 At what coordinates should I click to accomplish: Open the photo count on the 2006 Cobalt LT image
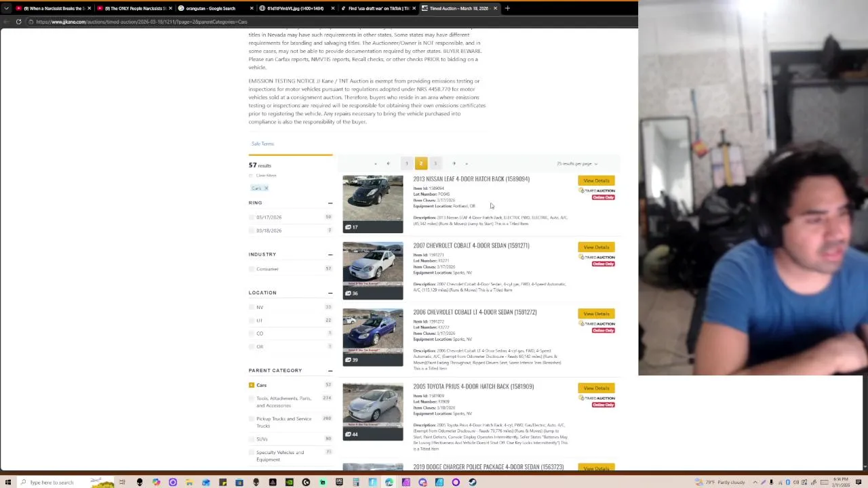[x=351, y=360]
